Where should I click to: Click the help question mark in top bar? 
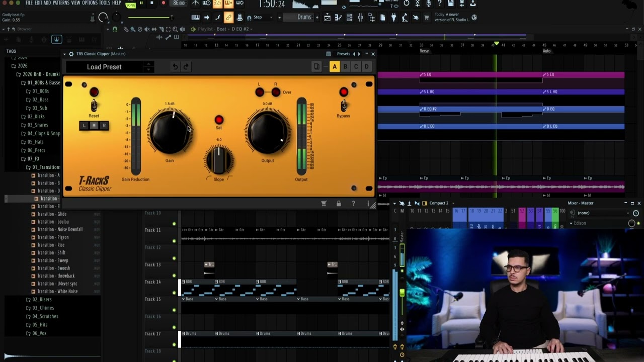coord(439,4)
